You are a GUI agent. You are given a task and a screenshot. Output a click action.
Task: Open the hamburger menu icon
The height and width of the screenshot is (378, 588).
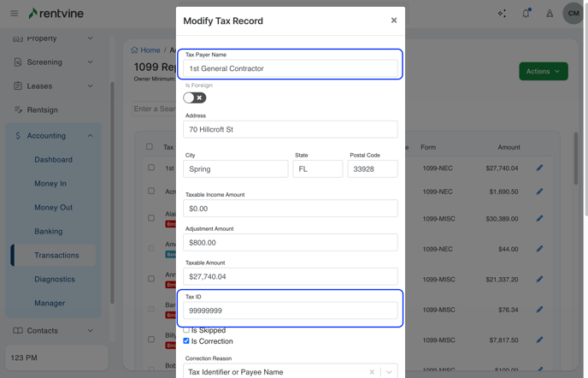coord(14,14)
